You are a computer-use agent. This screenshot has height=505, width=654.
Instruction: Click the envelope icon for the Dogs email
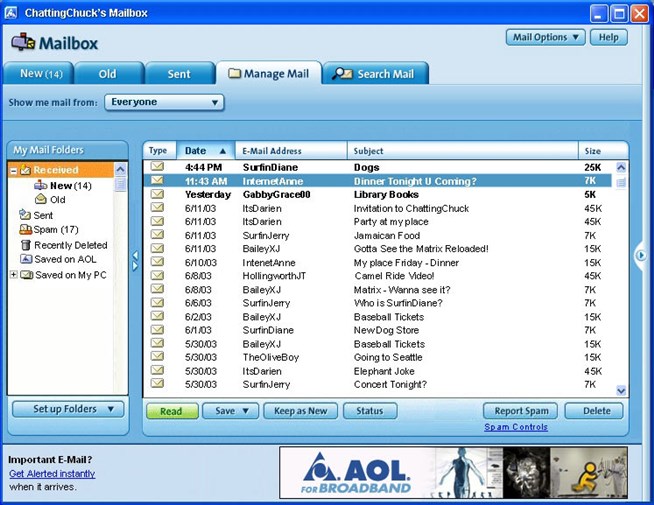click(157, 167)
